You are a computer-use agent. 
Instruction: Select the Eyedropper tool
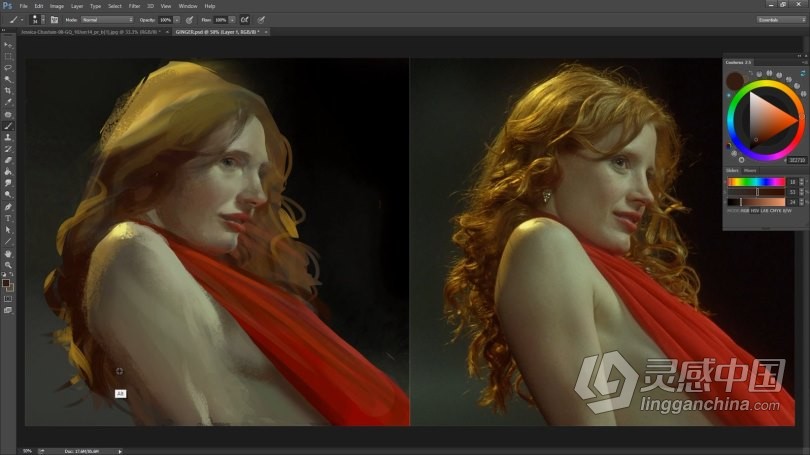coord(8,102)
